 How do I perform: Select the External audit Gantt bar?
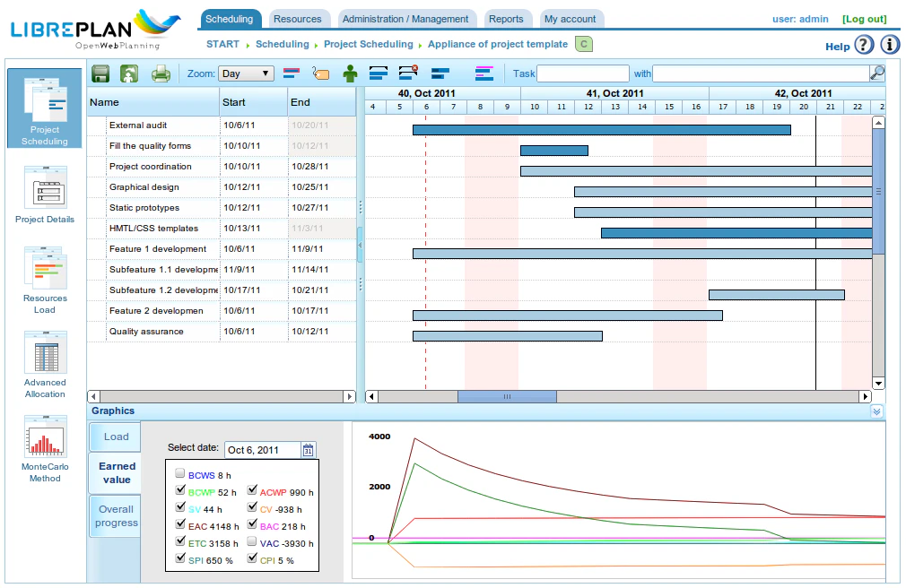(x=602, y=130)
